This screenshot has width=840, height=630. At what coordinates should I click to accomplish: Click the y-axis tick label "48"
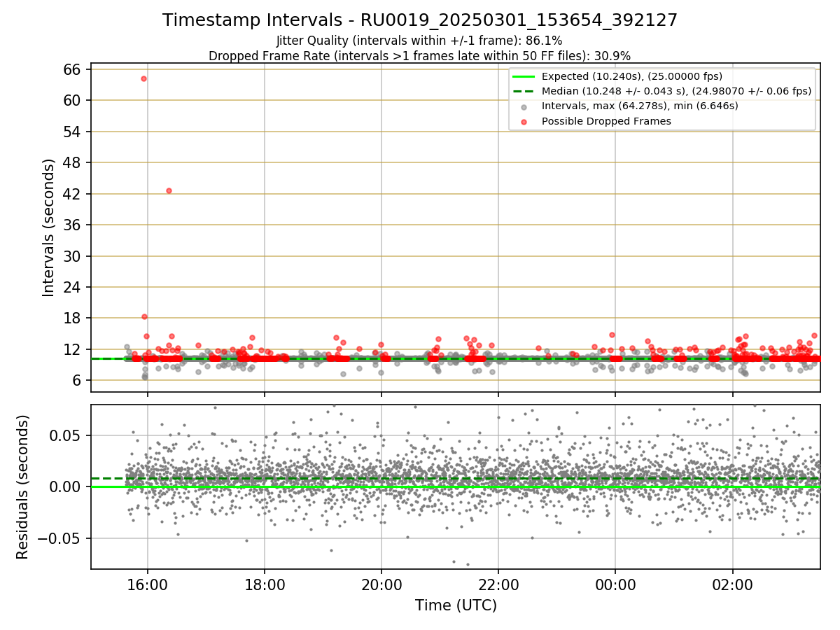(x=73, y=162)
